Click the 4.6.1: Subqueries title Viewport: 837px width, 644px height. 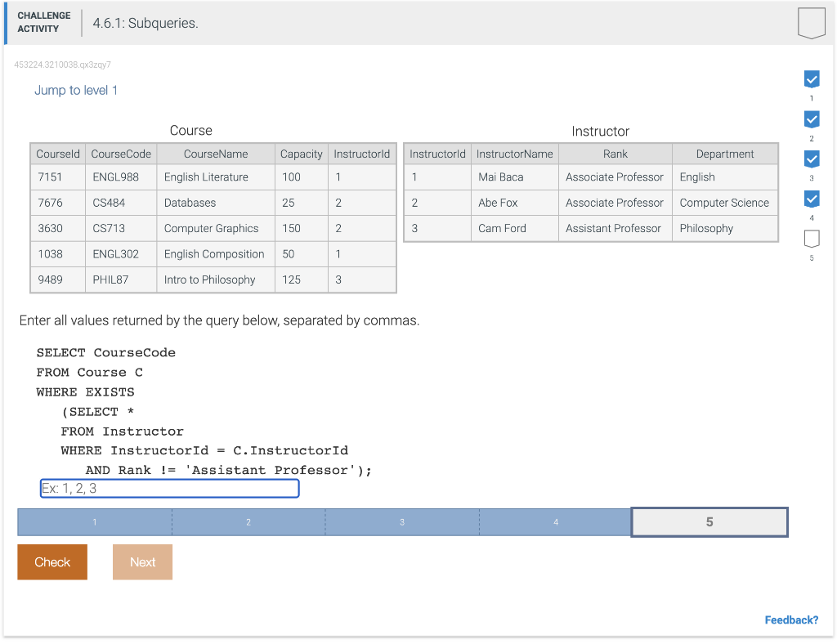(x=145, y=24)
